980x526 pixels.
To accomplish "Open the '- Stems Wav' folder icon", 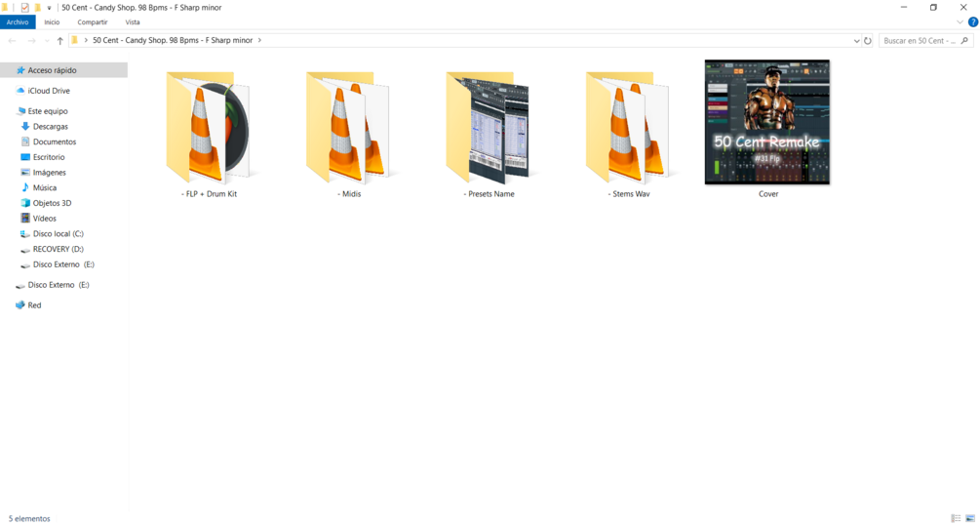I will (x=628, y=127).
